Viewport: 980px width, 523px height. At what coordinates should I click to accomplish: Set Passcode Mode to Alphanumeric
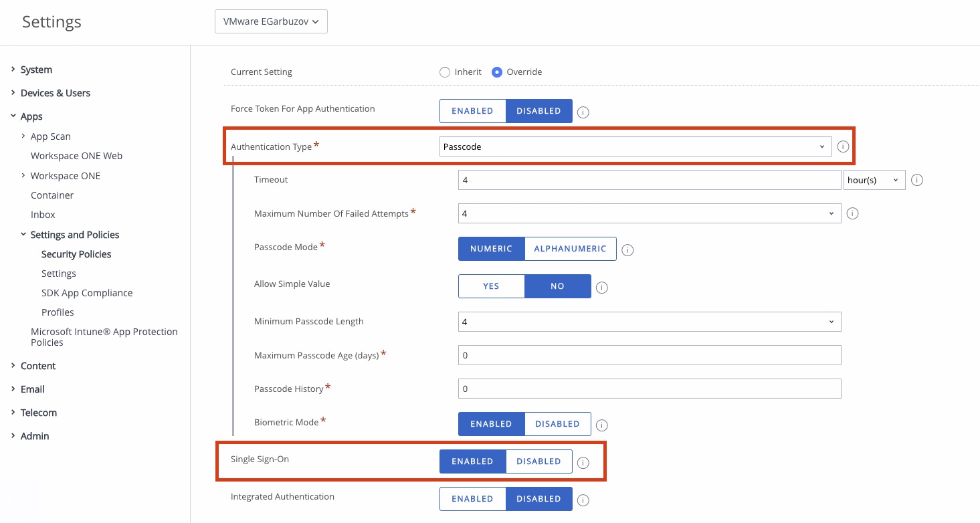[x=570, y=249]
